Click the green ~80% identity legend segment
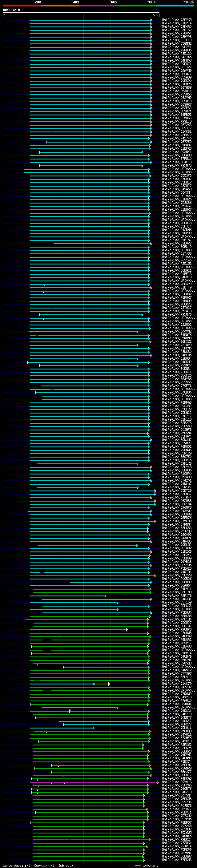 [x=137, y=6]
